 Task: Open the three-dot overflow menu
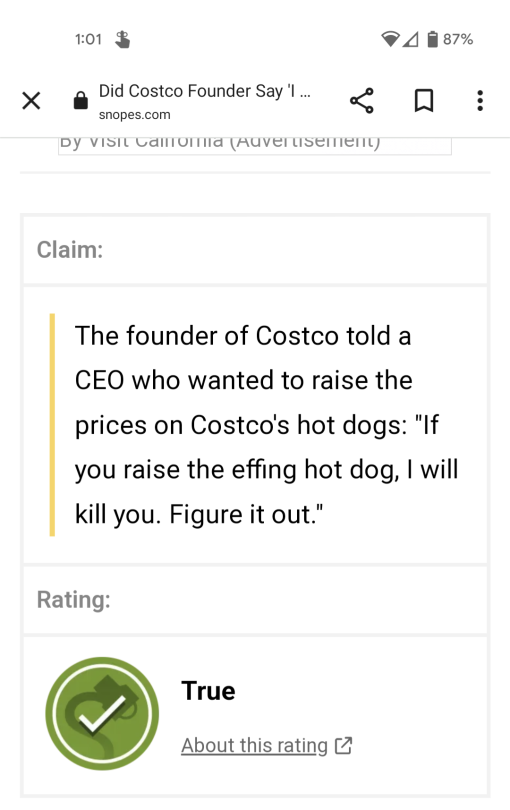[x=480, y=101]
